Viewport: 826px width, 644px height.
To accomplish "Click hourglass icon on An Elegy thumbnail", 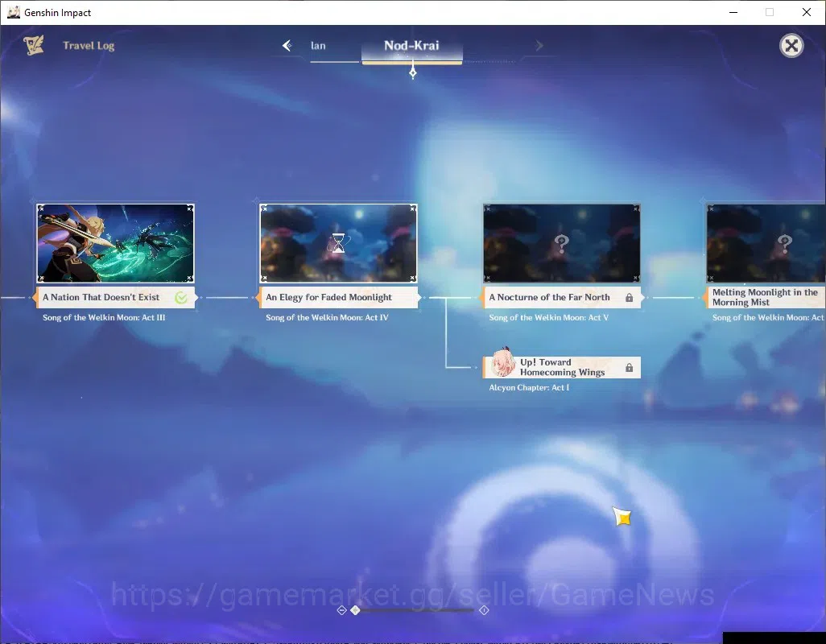I will pyautogui.click(x=338, y=243).
